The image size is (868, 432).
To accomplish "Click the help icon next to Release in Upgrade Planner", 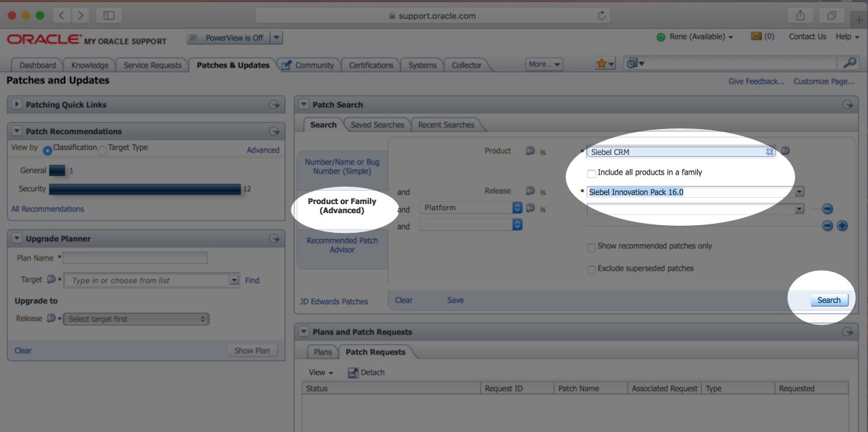I will point(51,318).
